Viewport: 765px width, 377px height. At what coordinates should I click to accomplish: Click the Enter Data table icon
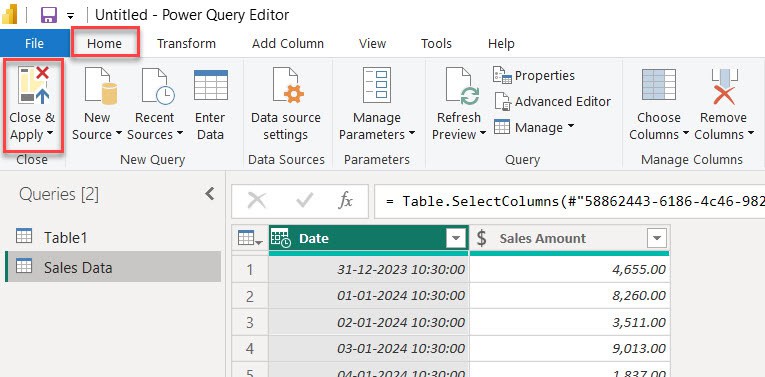211,85
